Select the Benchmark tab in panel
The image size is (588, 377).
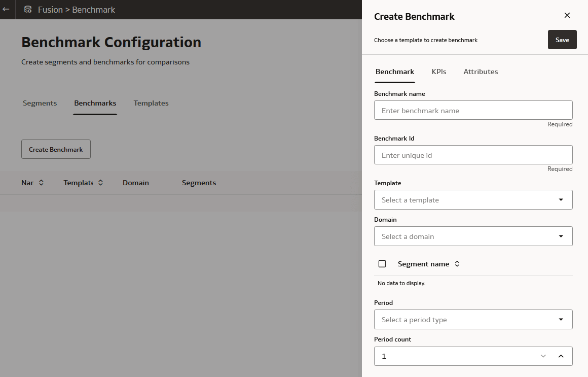[x=395, y=72]
